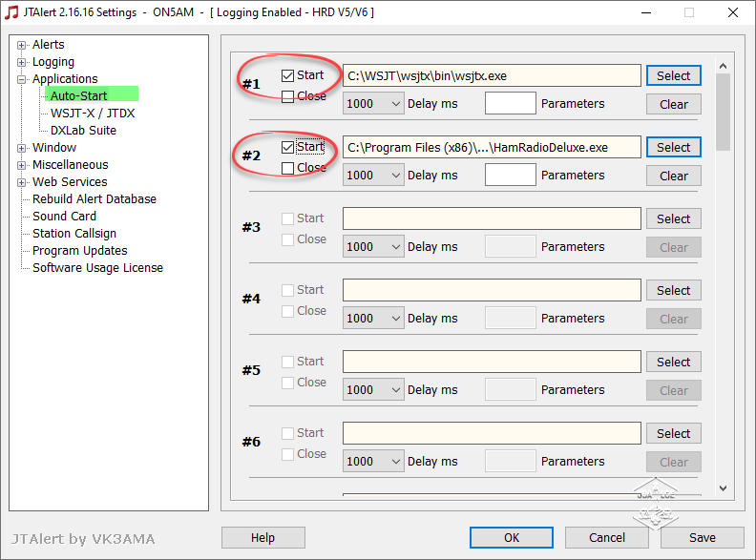Expand the Window tree node
The image size is (756, 560).
tap(21, 149)
